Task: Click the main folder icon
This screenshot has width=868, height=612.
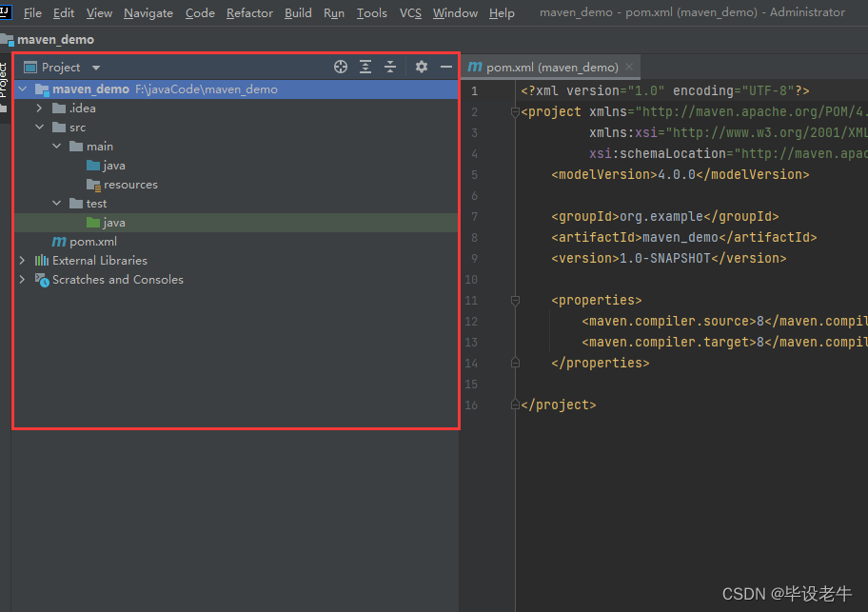Action: pyautogui.click(x=76, y=146)
